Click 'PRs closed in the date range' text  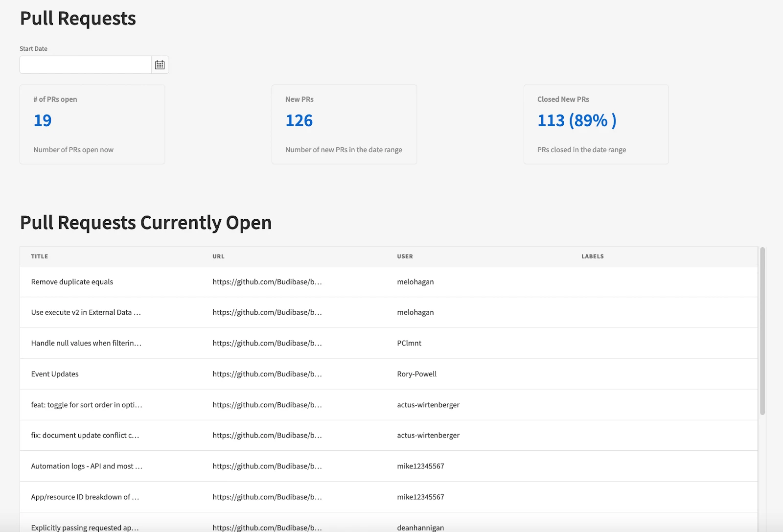click(x=581, y=150)
